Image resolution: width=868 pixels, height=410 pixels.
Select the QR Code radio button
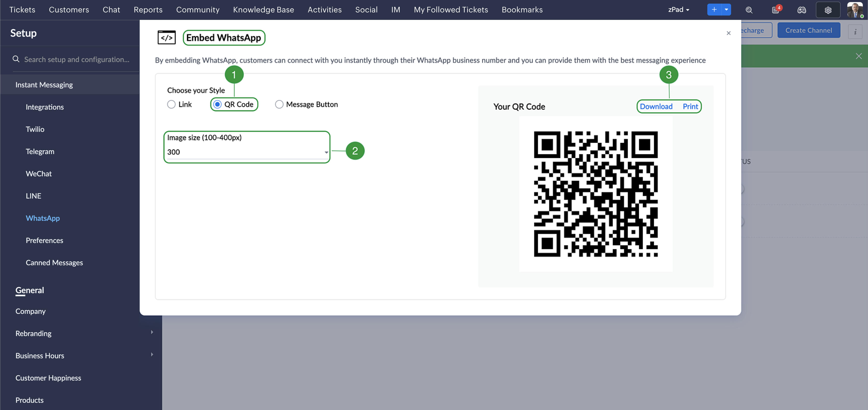click(218, 104)
